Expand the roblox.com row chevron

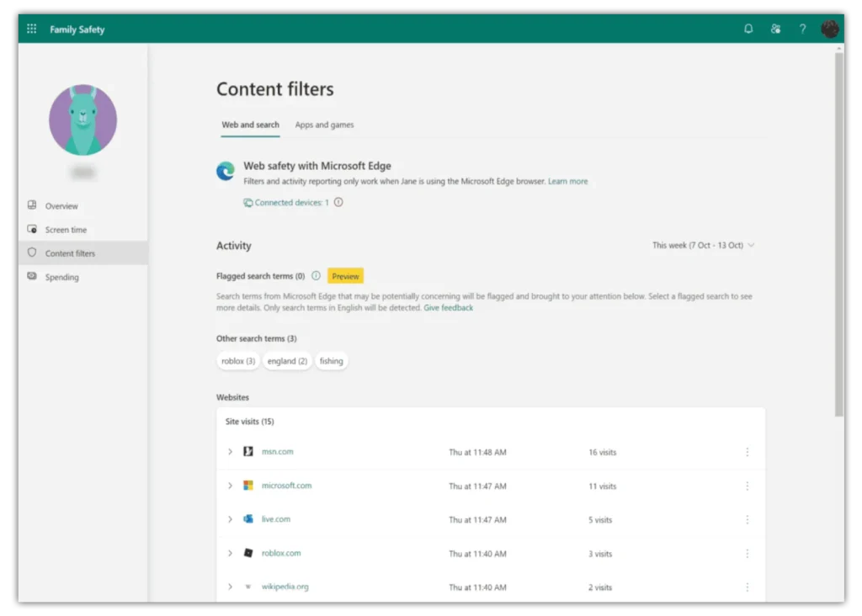(x=230, y=554)
